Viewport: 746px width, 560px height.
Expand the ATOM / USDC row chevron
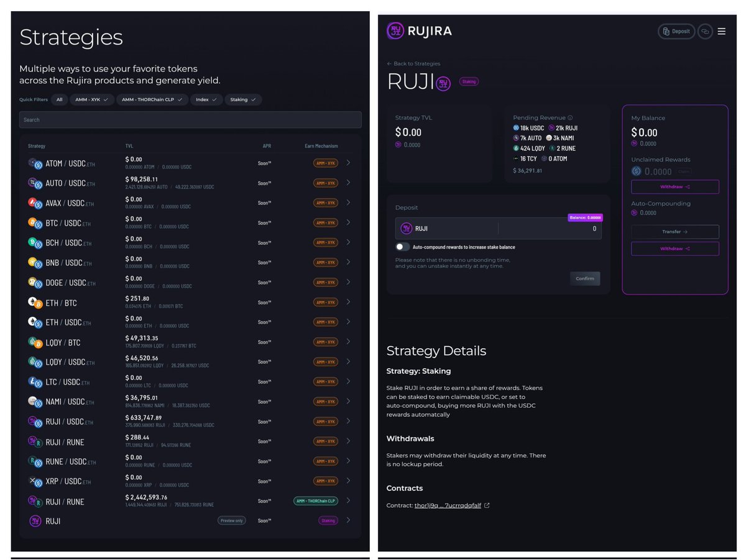coord(348,163)
